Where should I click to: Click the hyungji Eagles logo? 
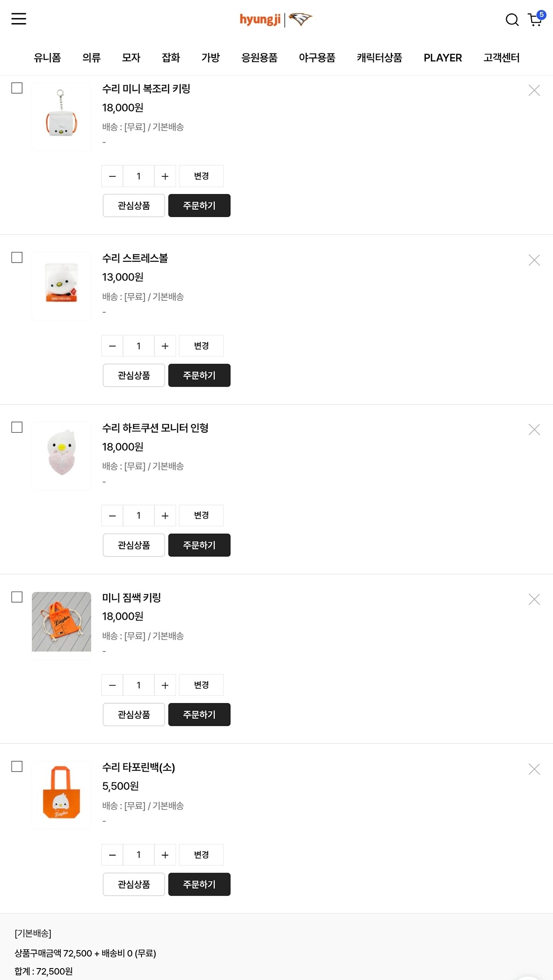(276, 20)
